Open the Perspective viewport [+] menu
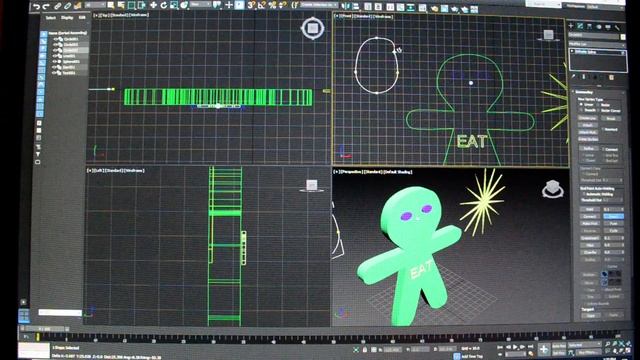The height and width of the screenshot is (360, 640). (x=337, y=172)
